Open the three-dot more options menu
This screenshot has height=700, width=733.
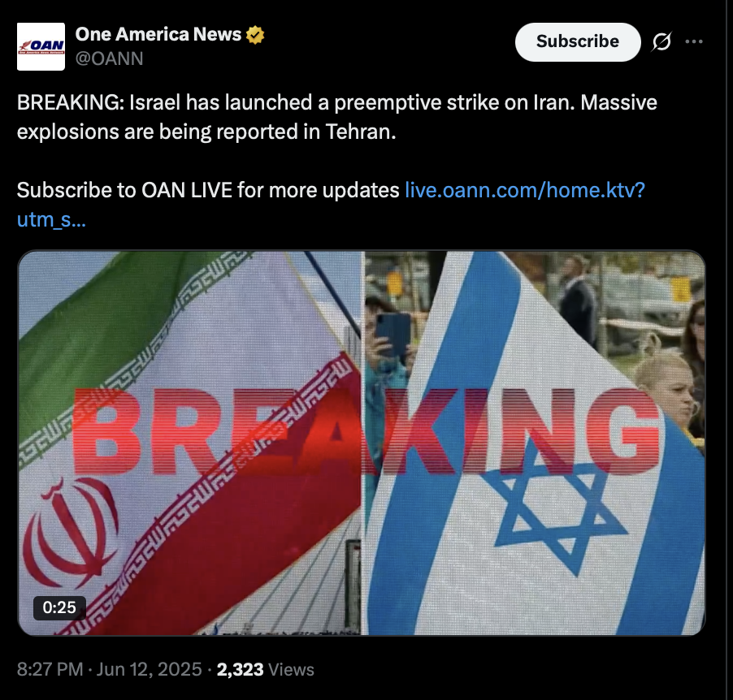[x=694, y=41]
